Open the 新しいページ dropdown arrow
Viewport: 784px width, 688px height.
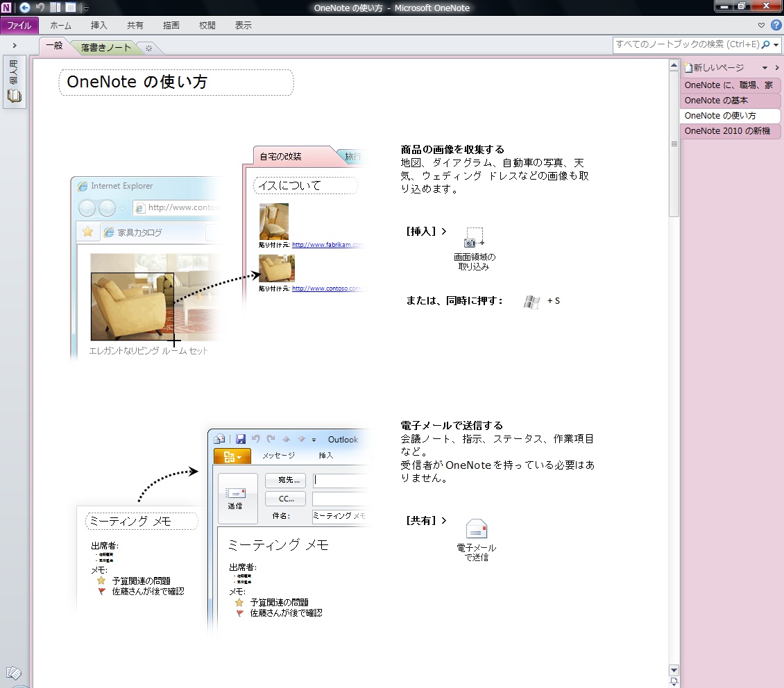765,68
